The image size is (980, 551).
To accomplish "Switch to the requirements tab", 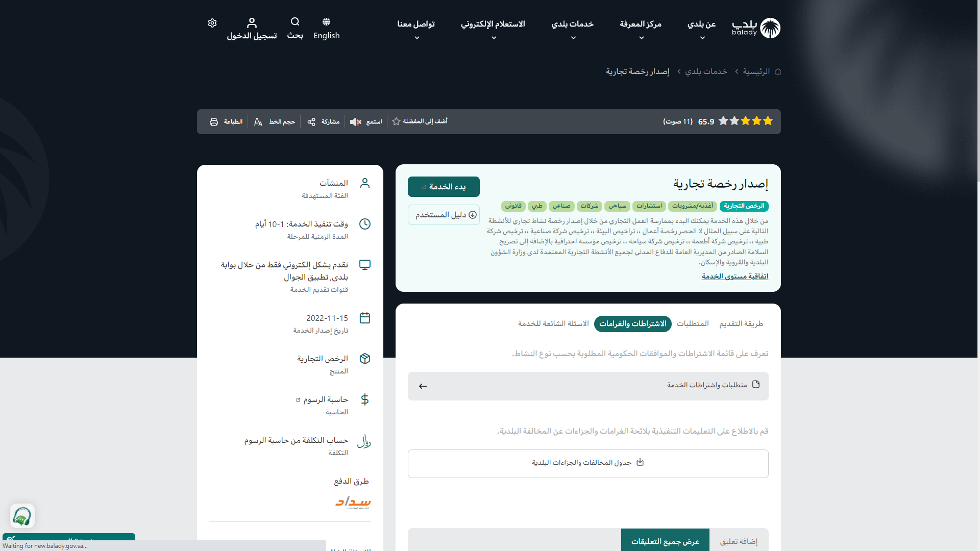I will (x=693, y=324).
